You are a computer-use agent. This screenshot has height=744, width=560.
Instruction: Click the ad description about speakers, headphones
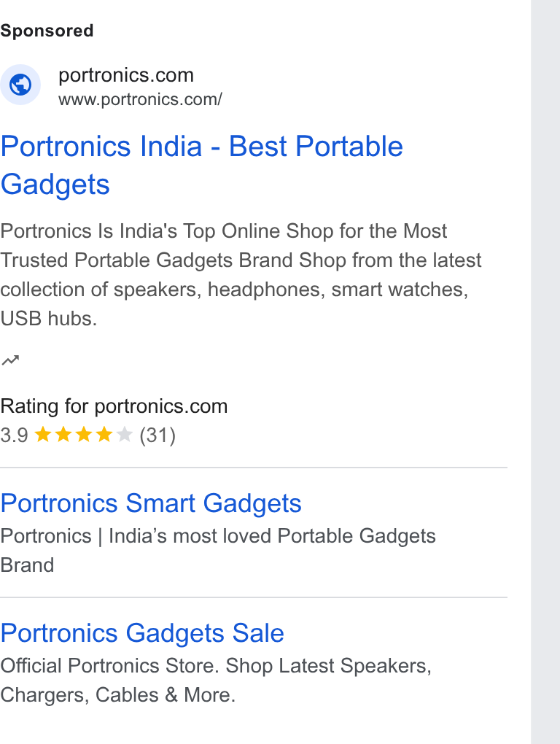click(241, 275)
